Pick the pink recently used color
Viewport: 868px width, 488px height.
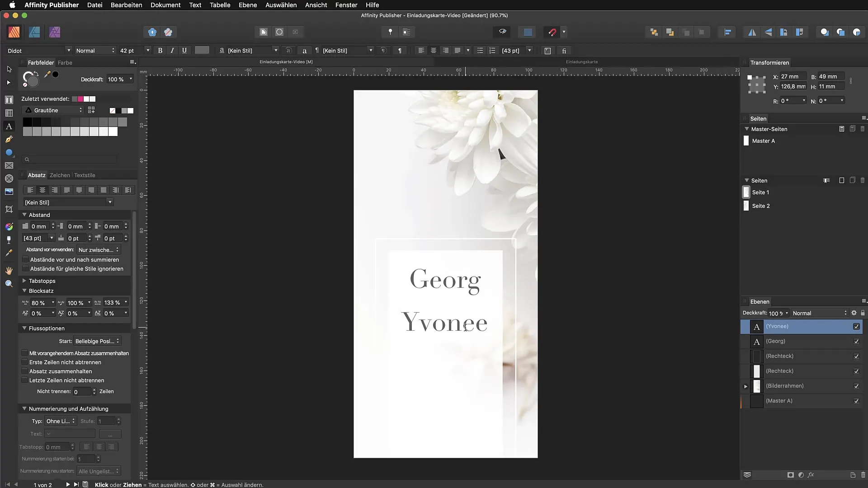tap(80, 99)
